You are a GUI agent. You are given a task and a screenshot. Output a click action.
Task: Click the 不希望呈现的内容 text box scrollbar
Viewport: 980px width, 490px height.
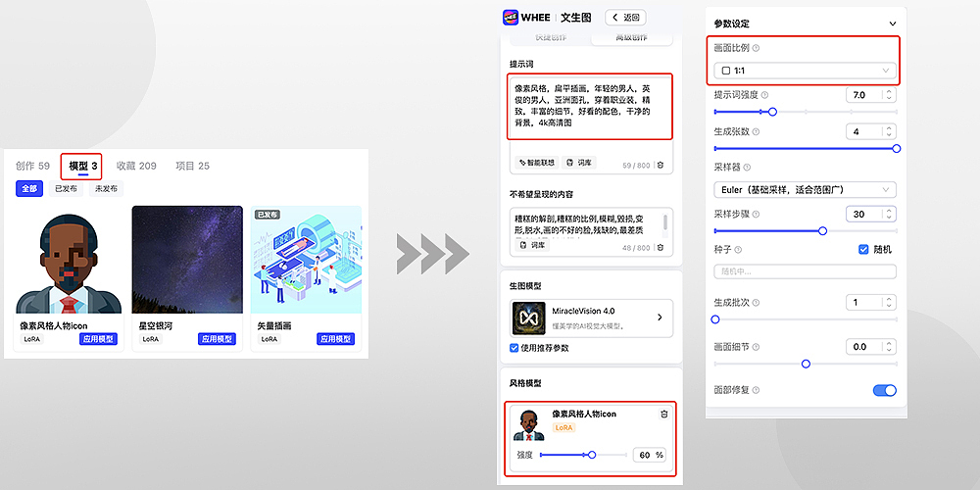tap(665, 221)
